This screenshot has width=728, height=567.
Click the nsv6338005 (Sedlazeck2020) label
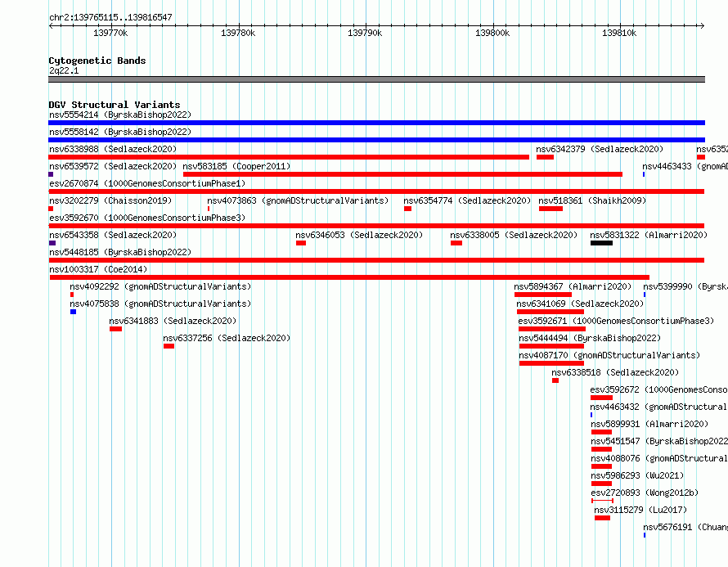514,235
